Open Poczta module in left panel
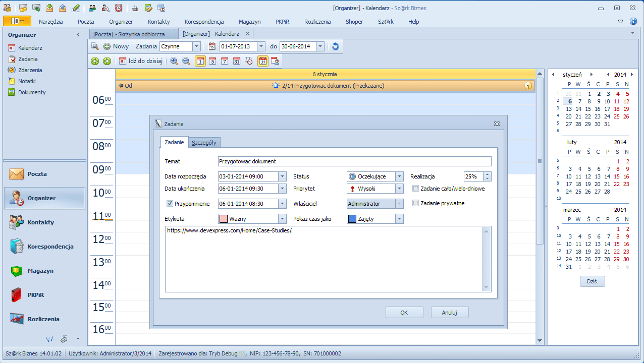The width and height of the screenshot is (644, 363). coord(37,174)
